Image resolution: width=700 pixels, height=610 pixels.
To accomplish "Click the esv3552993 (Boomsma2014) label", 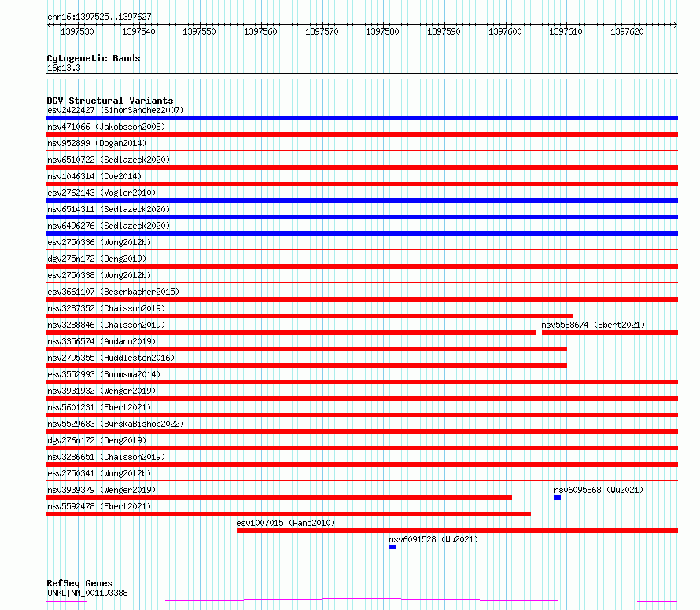I will (104, 374).
